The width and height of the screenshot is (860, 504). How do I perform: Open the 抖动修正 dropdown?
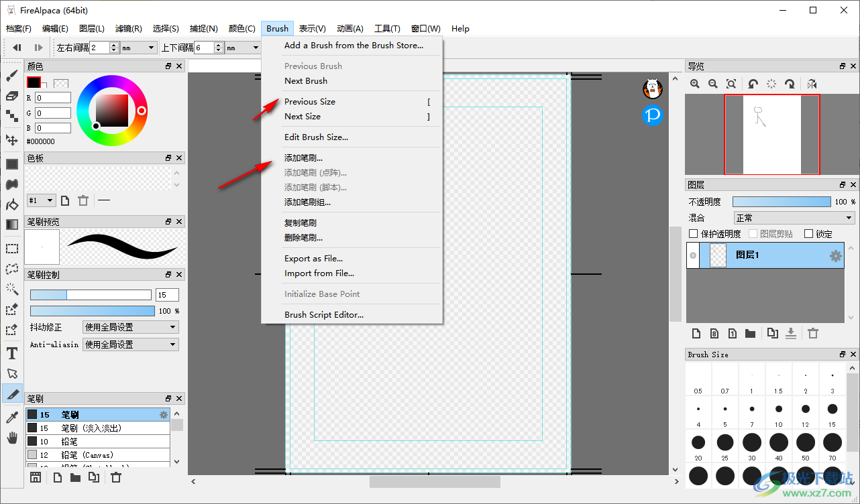(130, 327)
